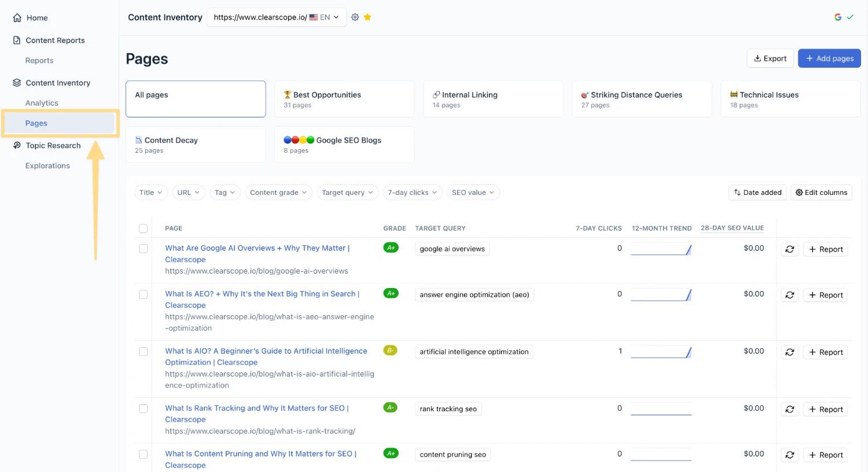Open the 7-day clicks filter dropdown
The image size is (868, 472).
[x=413, y=193]
